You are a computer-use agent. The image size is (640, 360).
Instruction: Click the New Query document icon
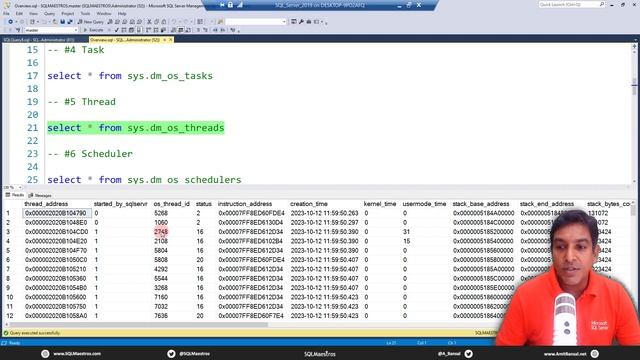(x=80, y=22)
